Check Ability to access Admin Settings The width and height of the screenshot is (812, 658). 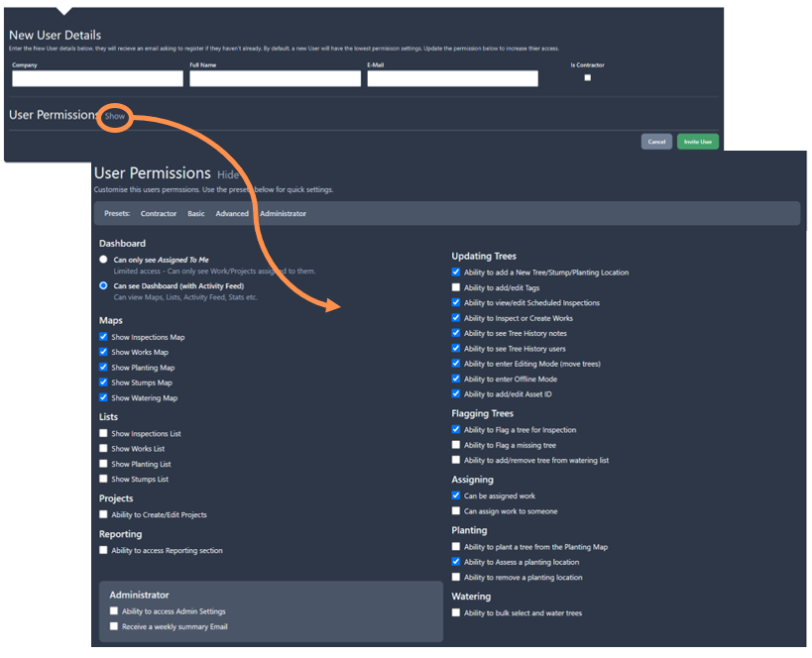pyautogui.click(x=114, y=611)
